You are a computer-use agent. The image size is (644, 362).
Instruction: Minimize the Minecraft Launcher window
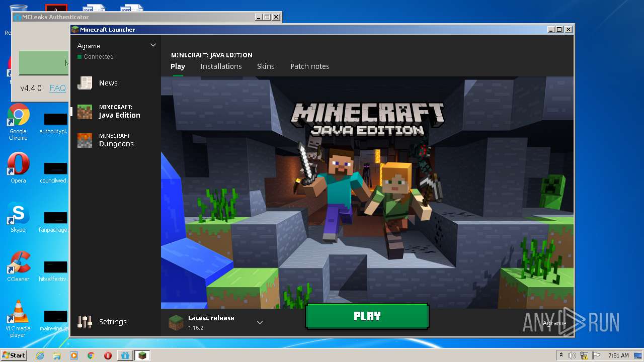pyautogui.click(x=551, y=30)
